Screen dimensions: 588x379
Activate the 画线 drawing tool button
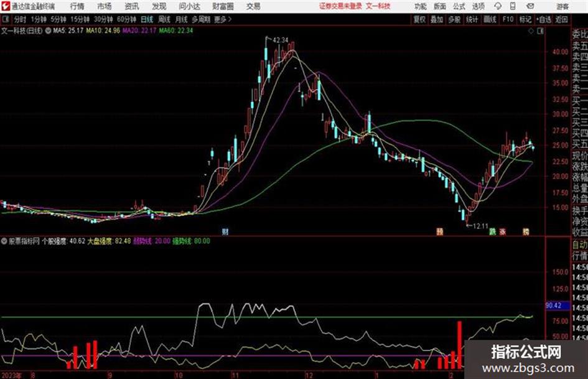[490, 19]
